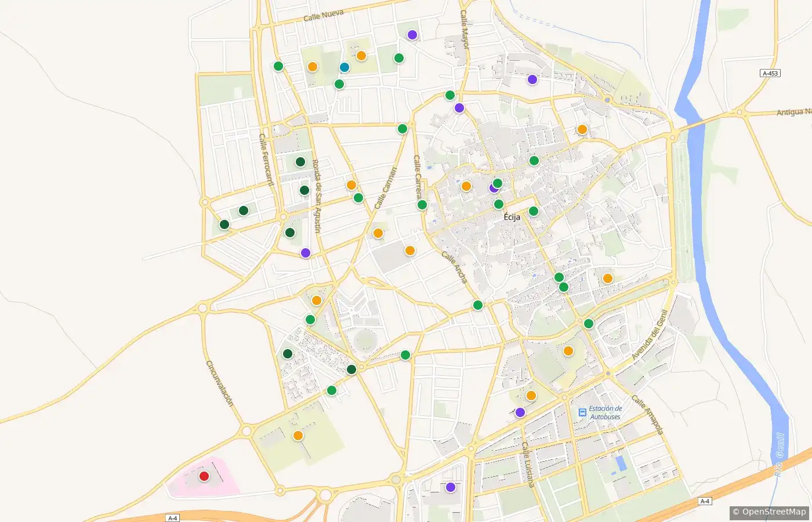812x522 pixels.
Task: Click orange marker left of the central purple marker
Action: click(466, 186)
